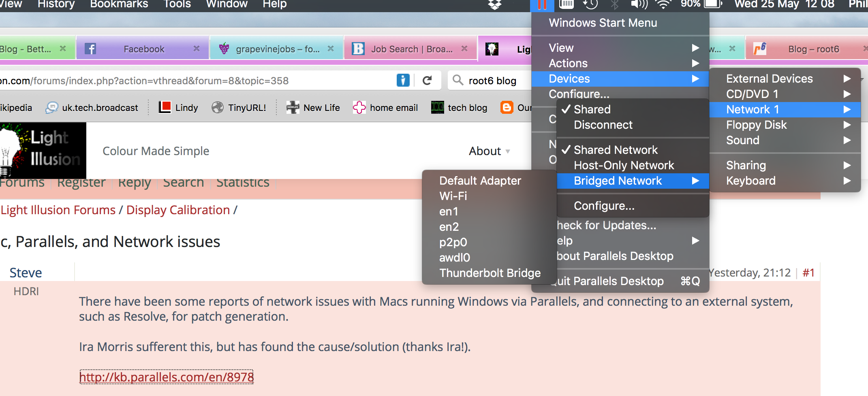The image size is (868, 396).
Task: Close the Facebook tab
Action: click(197, 49)
